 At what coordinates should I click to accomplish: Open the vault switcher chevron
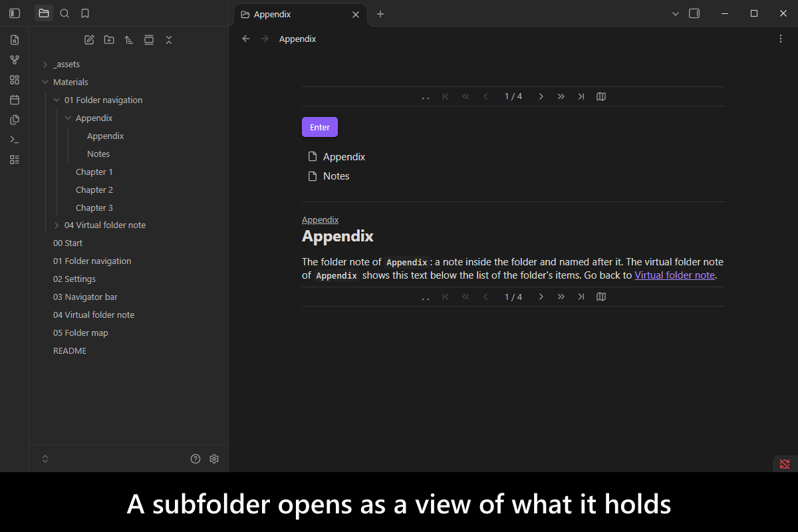click(45, 459)
